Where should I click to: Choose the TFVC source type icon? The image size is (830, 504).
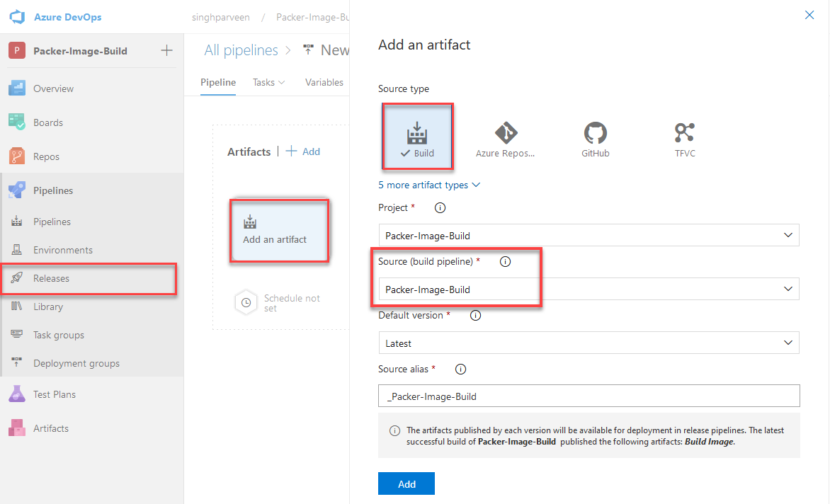coord(684,139)
